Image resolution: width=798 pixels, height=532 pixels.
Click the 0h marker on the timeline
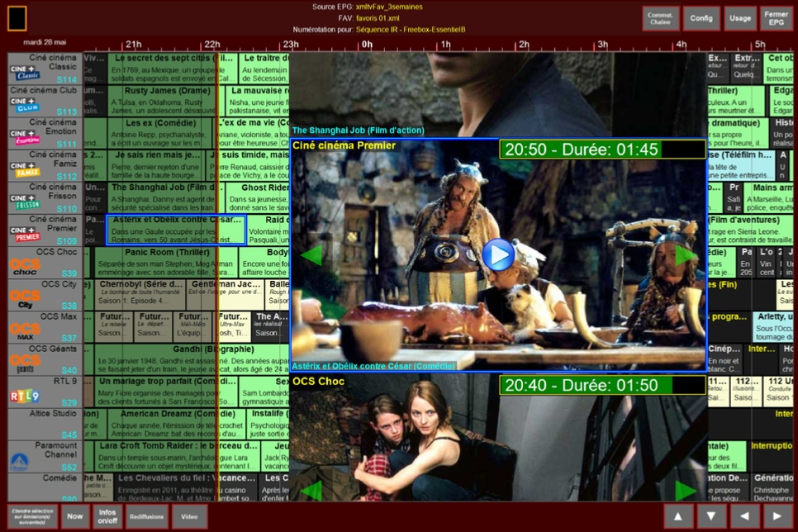pyautogui.click(x=367, y=45)
